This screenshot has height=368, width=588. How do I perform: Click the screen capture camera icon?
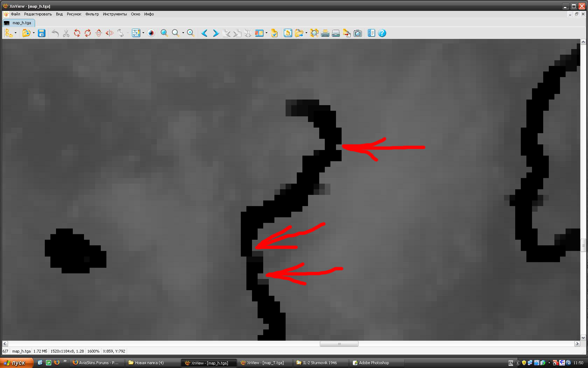tap(358, 33)
